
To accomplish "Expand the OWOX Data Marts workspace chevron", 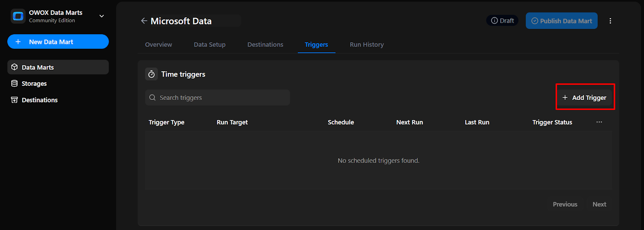I will pyautogui.click(x=102, y=16).
